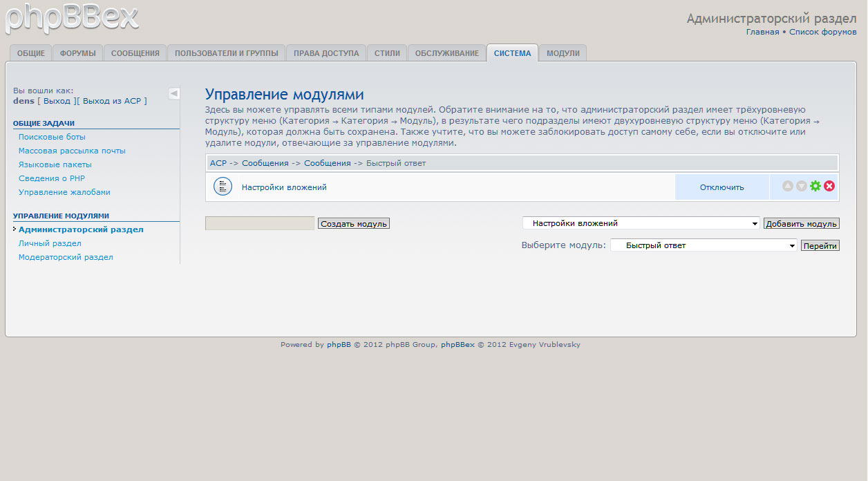Image resolution: width=868 pixels, height=481 pixels.
Task: Click the move module up arrow icon
Action: pyautogui.click(x=788, y=187)
